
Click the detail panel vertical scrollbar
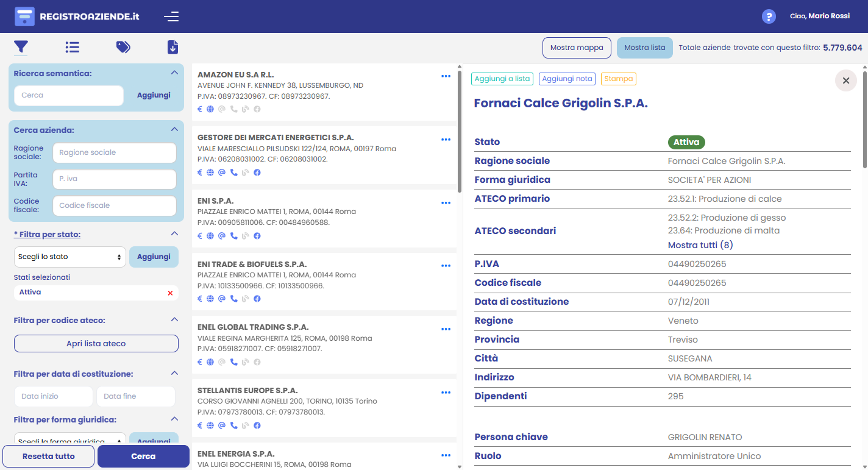pos(864,119)
